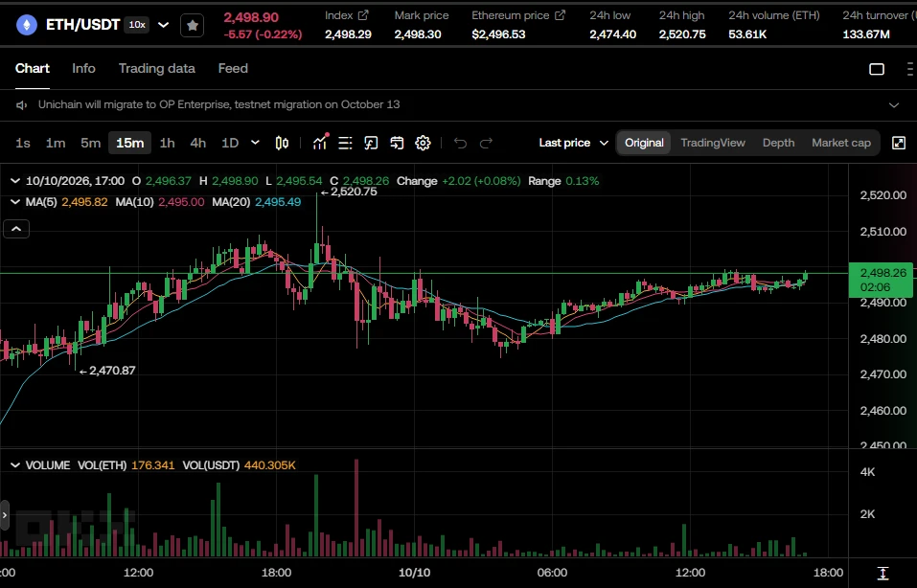Collapse the OHLC data row chevron
The image size is (917, 588).
click(15, 181)
